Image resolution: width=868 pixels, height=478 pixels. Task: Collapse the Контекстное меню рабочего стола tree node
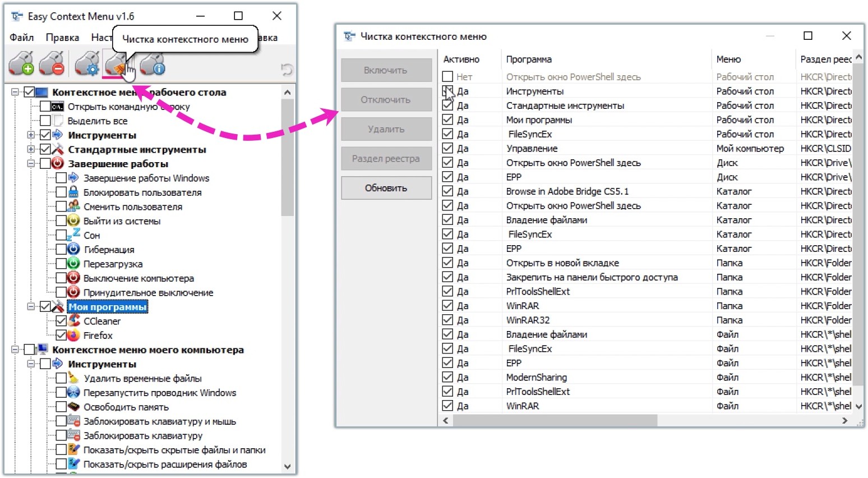[15, 92]
